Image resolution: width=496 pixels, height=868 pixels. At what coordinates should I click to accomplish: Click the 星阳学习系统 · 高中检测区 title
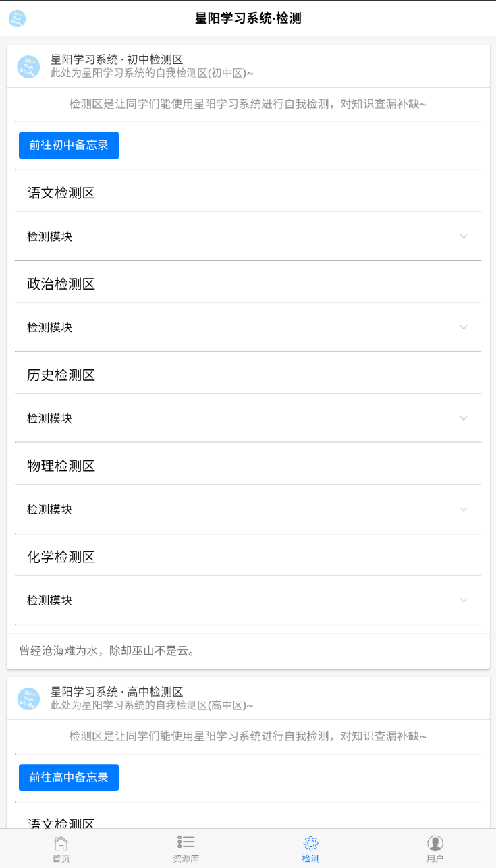[x=117, y=692]
